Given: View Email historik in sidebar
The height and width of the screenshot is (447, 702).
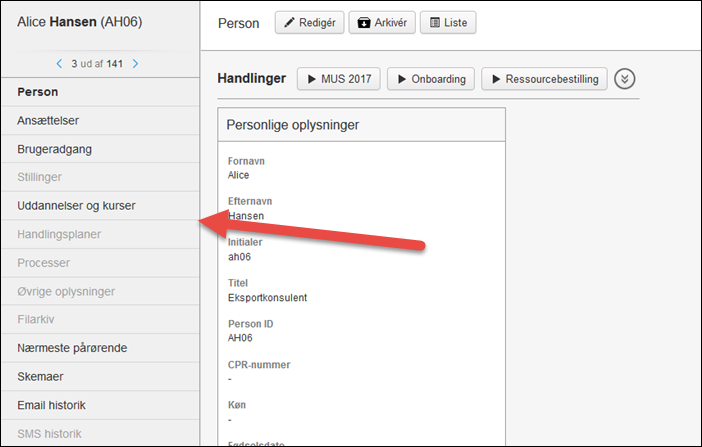Looking at the screenshot, I should [58, 405].
